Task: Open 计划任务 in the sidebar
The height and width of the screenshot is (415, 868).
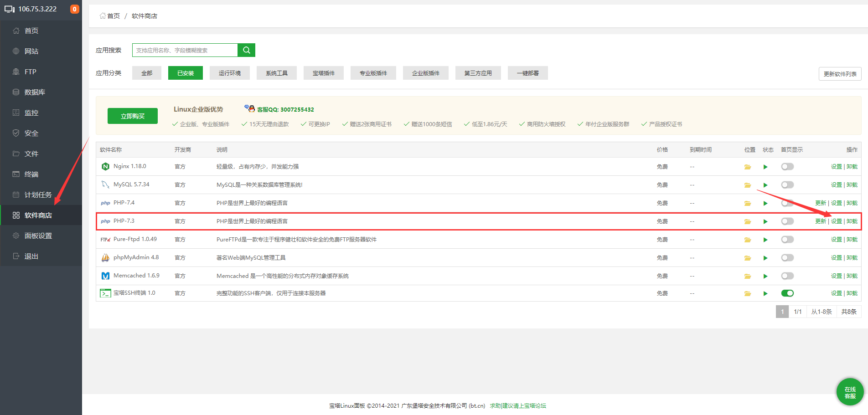Action: pos(41,195)
